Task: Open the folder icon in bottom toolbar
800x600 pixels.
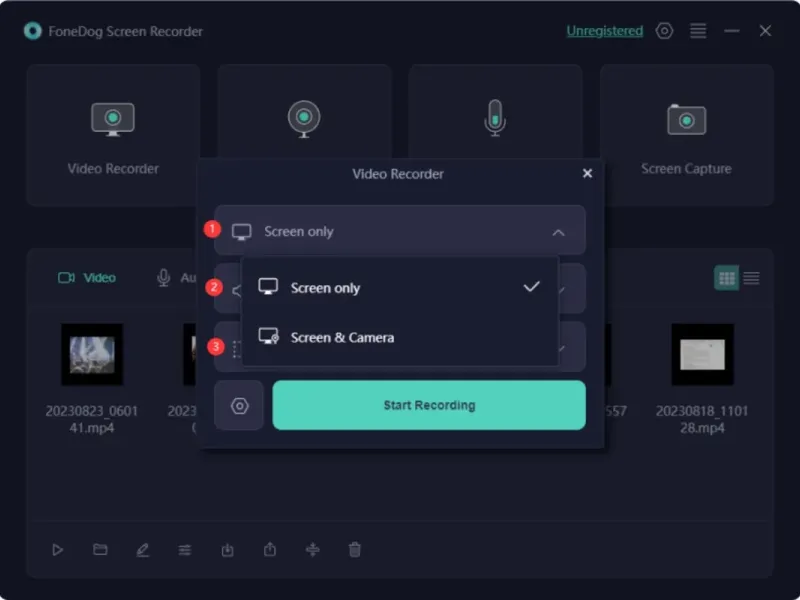Action: pos(100,549)
